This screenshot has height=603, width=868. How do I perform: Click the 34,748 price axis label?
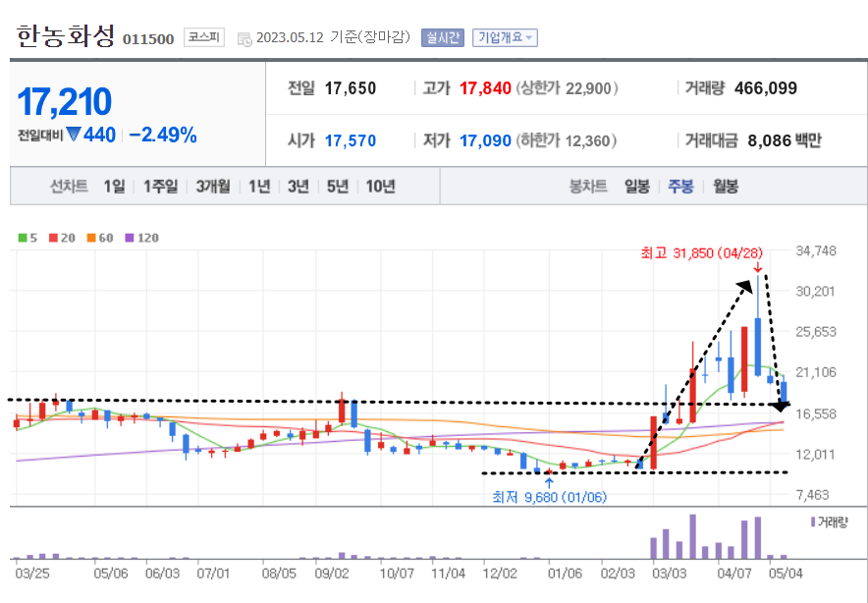click(x=816, y=250)
